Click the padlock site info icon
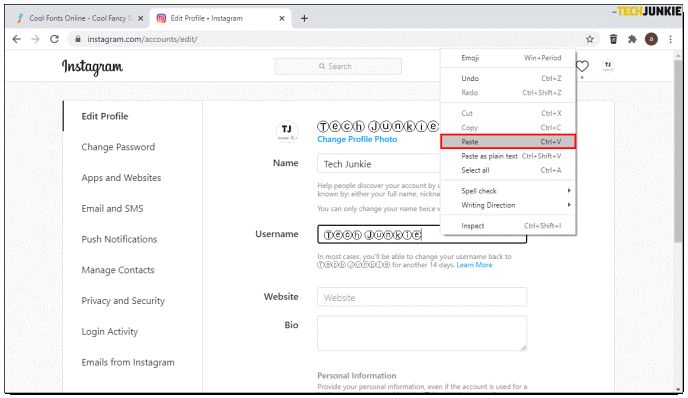Screen dimensions: 688x398 click(x=78, y=39)
